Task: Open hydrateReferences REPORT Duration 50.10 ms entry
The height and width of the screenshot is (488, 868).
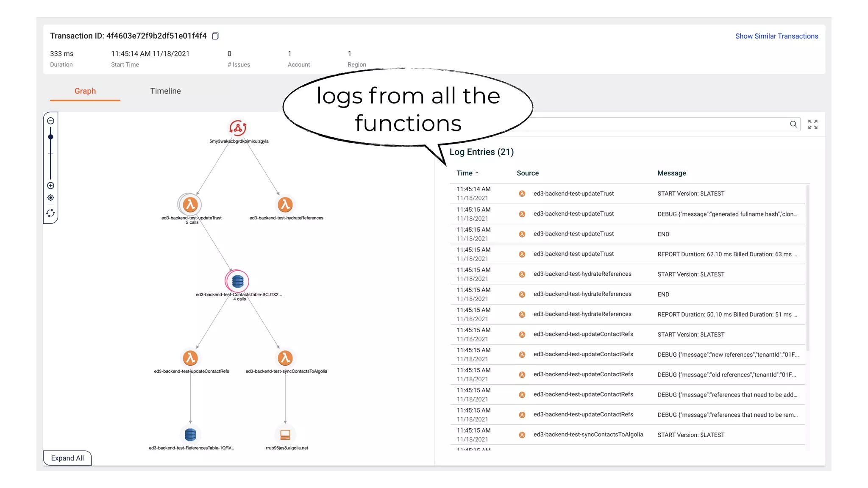Action: [x=627, y=314]
